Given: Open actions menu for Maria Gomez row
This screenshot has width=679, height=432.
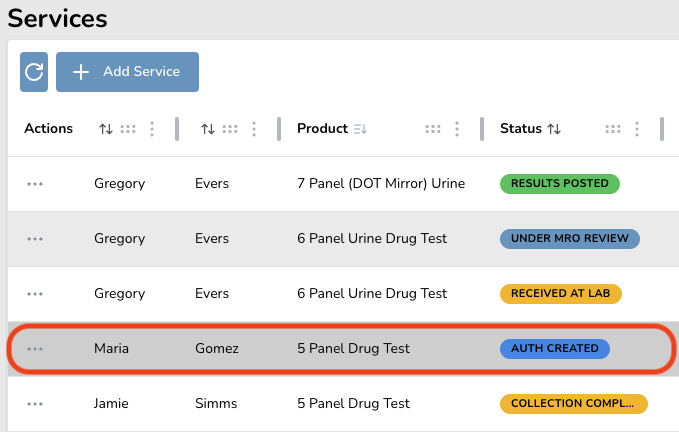Looking at the screenshot, I should [35, 349].
